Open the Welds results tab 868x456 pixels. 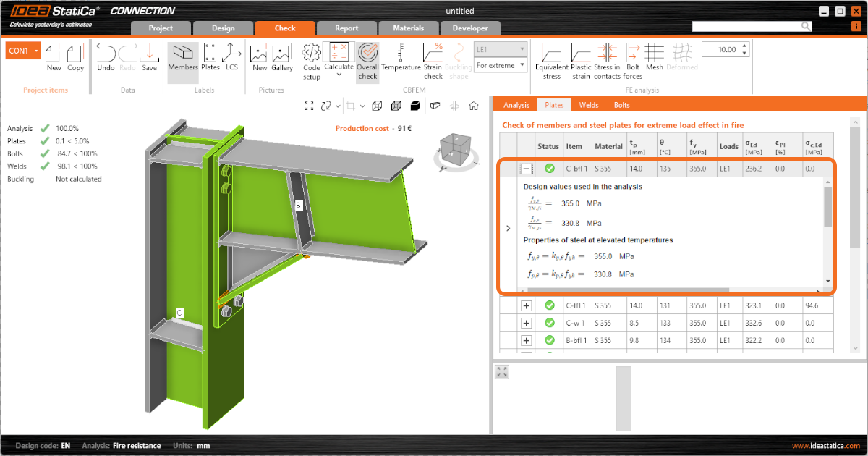(x=589, y=105)
